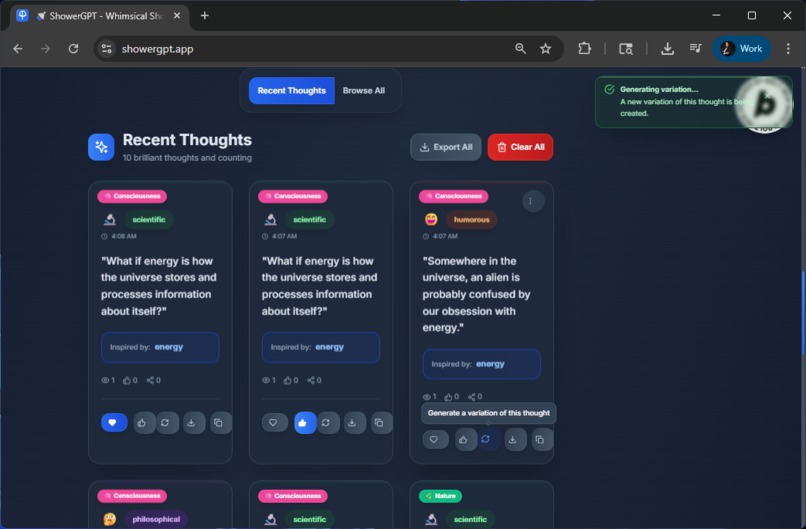
Task: Click the laughing emoji on alien thought card
Action: point(431,220)
